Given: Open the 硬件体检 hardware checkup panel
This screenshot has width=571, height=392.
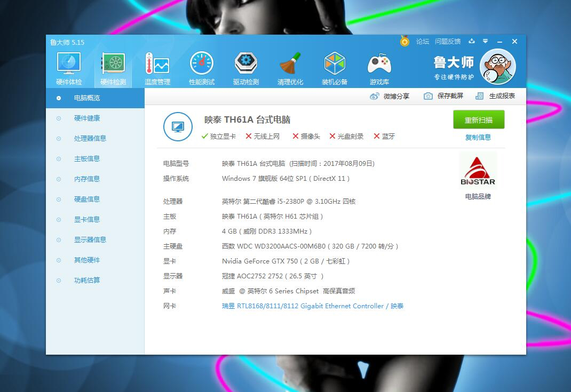Looking at the screenshot, I should [x=68, y=67].
